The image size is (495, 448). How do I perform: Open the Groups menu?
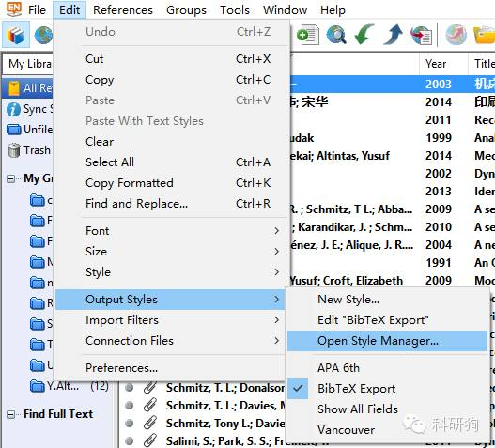click(x=186, y=10)
